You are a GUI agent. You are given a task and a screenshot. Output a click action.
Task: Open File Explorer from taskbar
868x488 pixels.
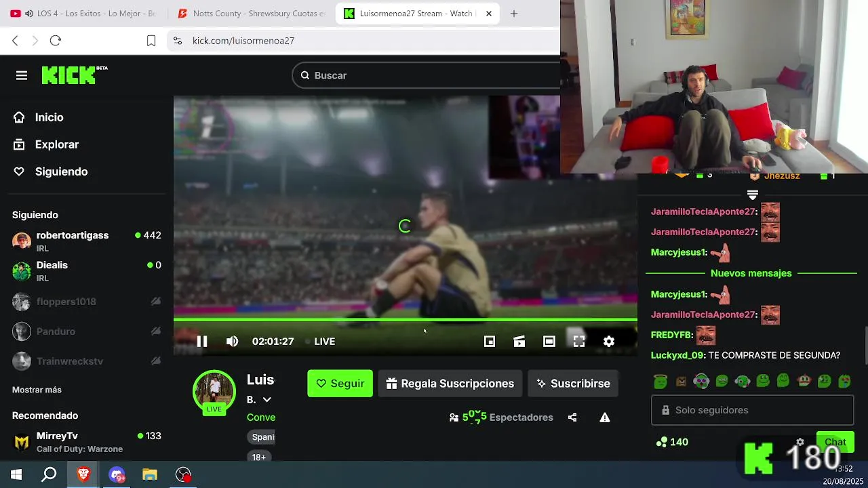pyautogui.click(x=150, y=474)
